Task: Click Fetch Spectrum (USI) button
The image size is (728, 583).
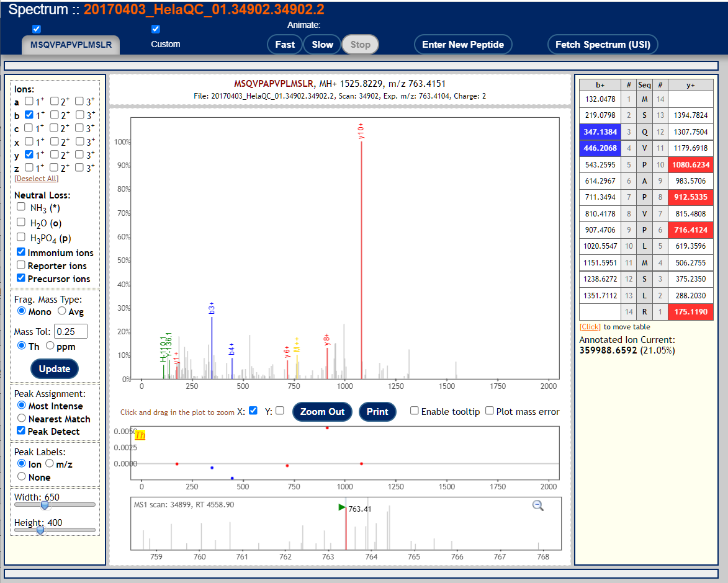Action: tap(603, 45)
